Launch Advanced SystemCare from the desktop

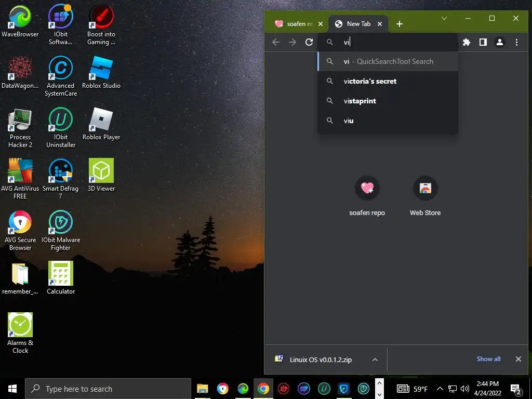(60, 76)
